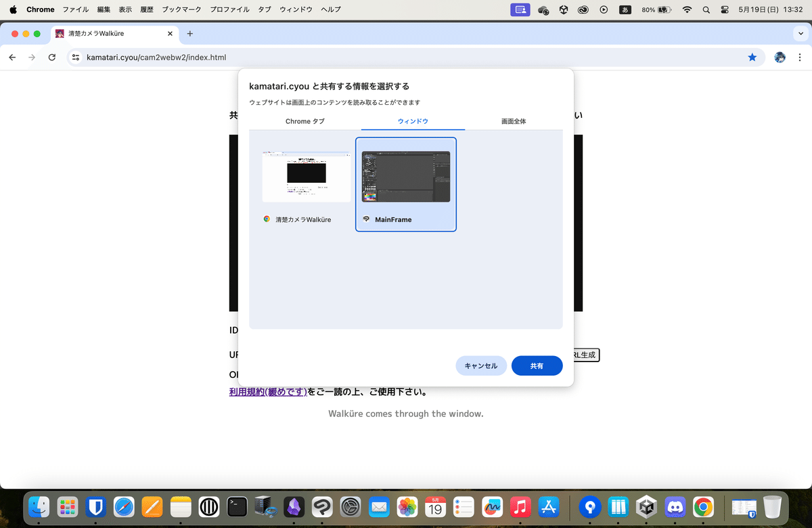The image size is (812, 528).
Task: Select the ウィンドウ tab
Action: [413, 121]
